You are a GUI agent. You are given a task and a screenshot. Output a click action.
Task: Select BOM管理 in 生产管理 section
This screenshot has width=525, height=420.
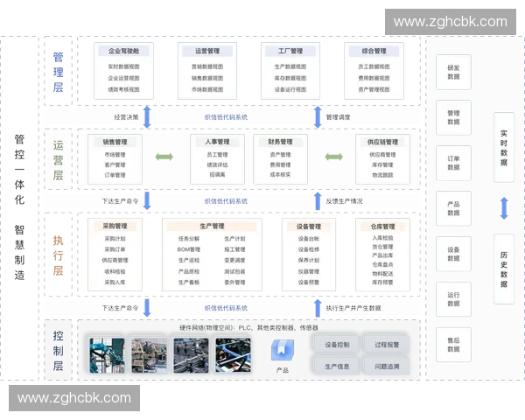pyautogui.click(x=189, y=249)
